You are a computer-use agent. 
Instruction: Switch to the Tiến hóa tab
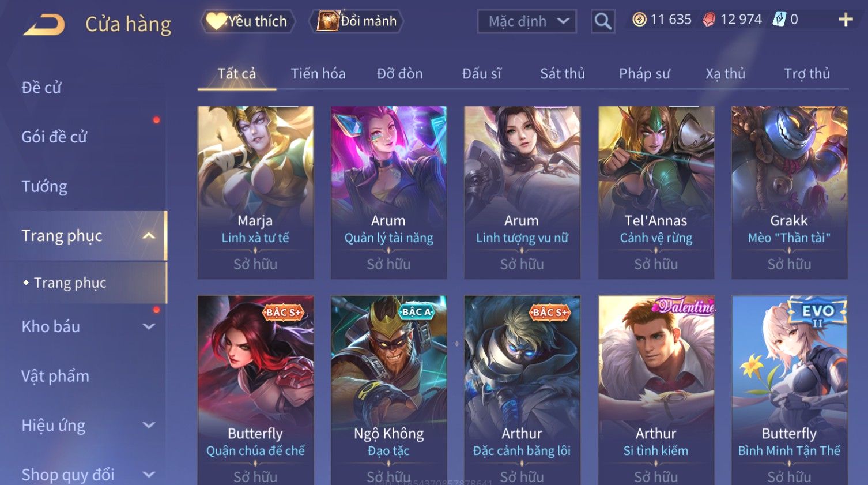[x=318, y=74]
